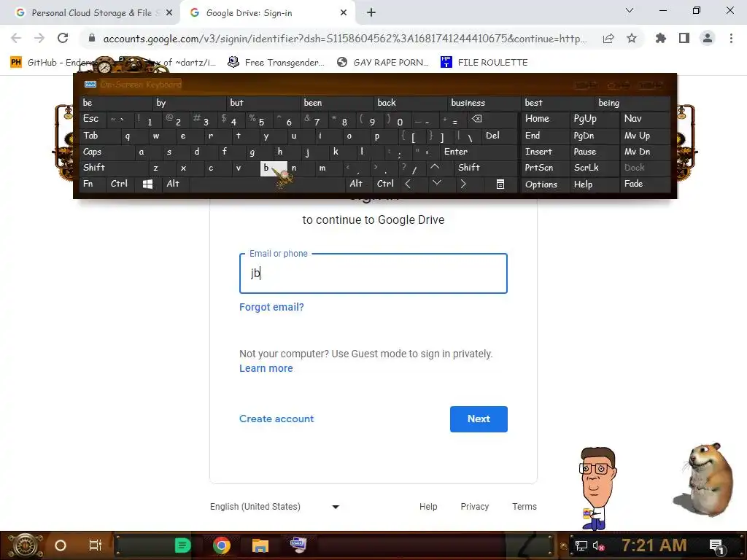Click the context menu key on keyboard

point(500,184)
